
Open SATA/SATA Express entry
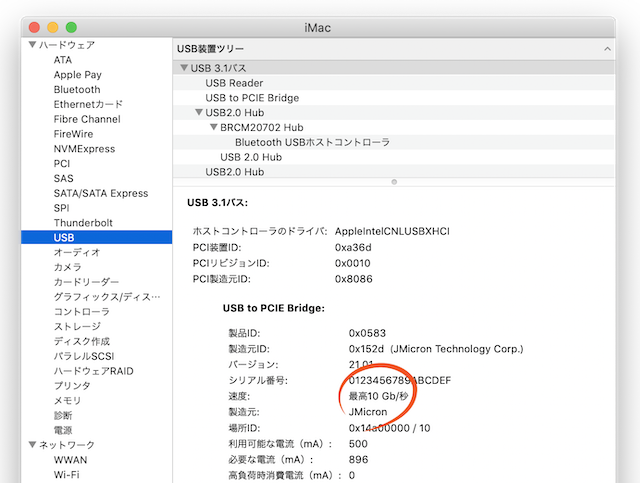(101, 193)
